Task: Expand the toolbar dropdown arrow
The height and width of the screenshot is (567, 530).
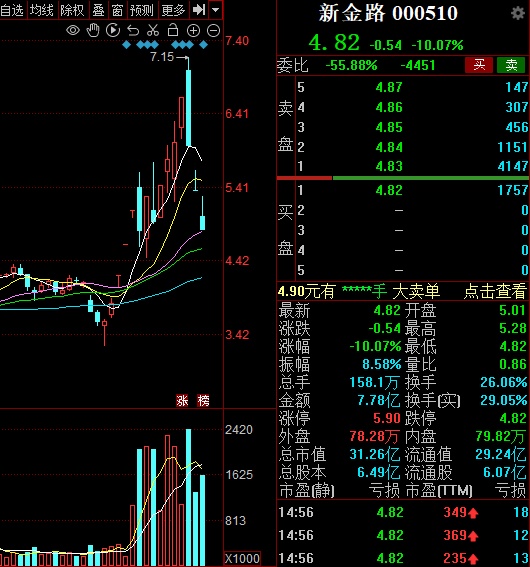Action: (215, 10)
